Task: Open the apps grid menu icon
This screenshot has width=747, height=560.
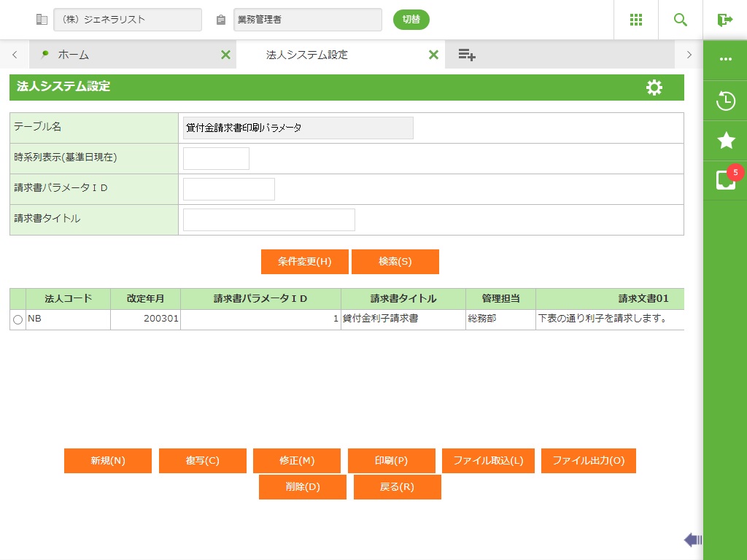Action: 636,20
